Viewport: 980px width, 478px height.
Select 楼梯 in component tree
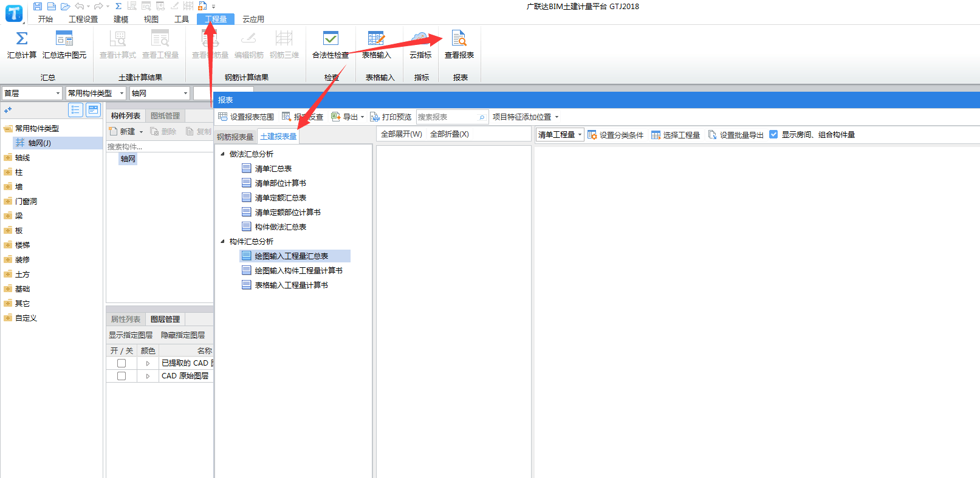tap(22, 245)
